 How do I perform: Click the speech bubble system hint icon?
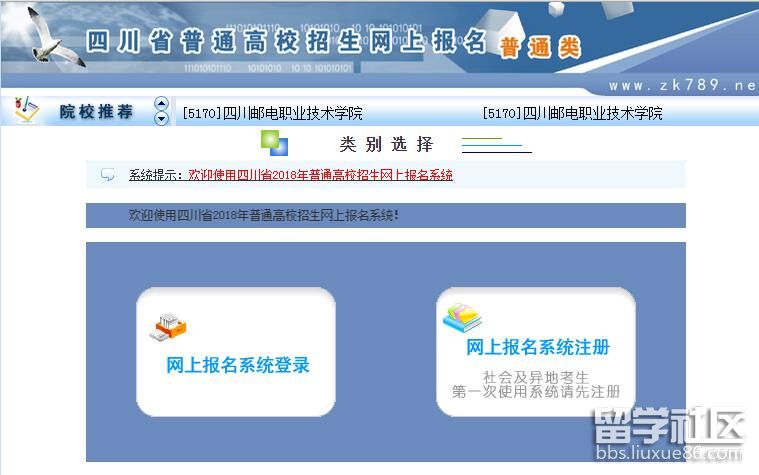pyautogui.click(x=108, y=175)
